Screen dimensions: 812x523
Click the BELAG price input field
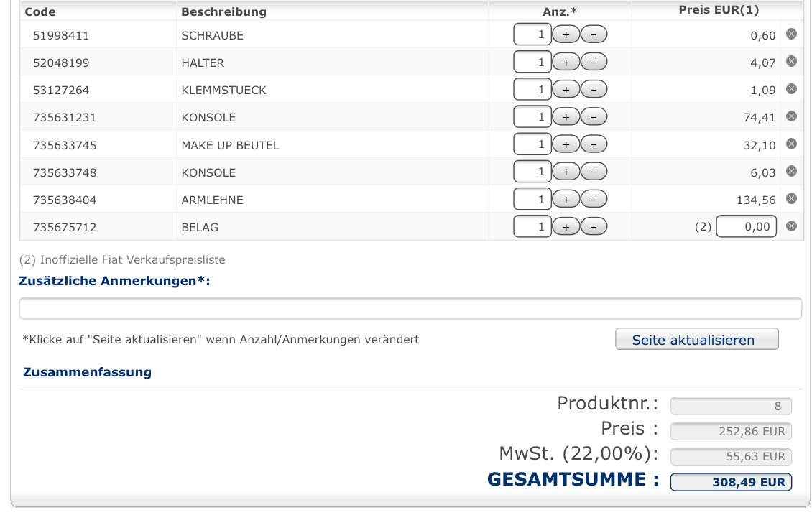pos(746,227)
